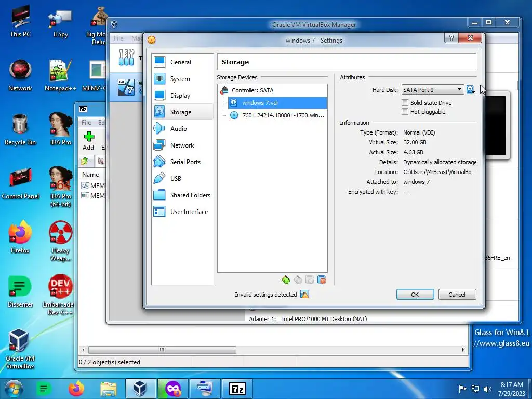
Task: Open the Serial Ports settings category
Action: click(182, 162)
